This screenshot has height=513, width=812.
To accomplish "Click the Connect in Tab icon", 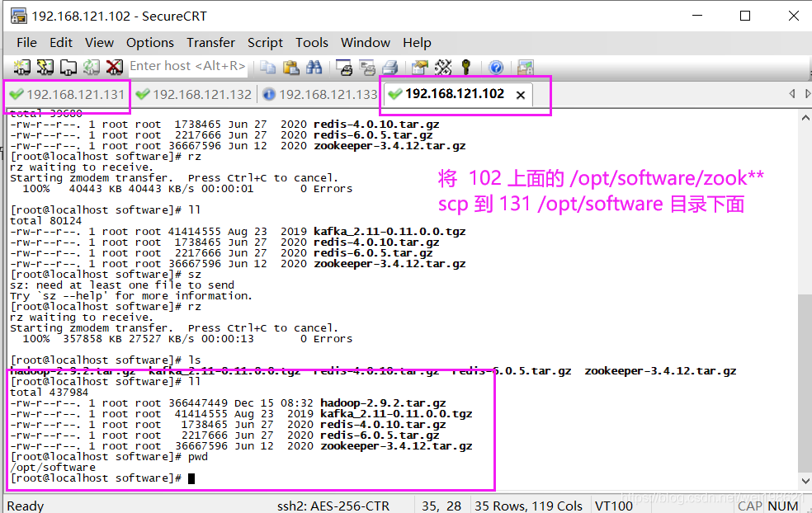I will point(68,67).
